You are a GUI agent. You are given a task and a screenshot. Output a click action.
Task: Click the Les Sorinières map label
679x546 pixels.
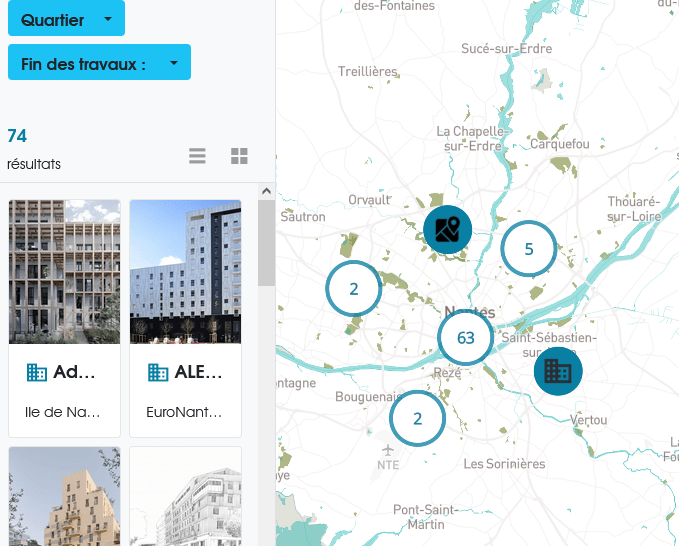click(x=504, y=464)
